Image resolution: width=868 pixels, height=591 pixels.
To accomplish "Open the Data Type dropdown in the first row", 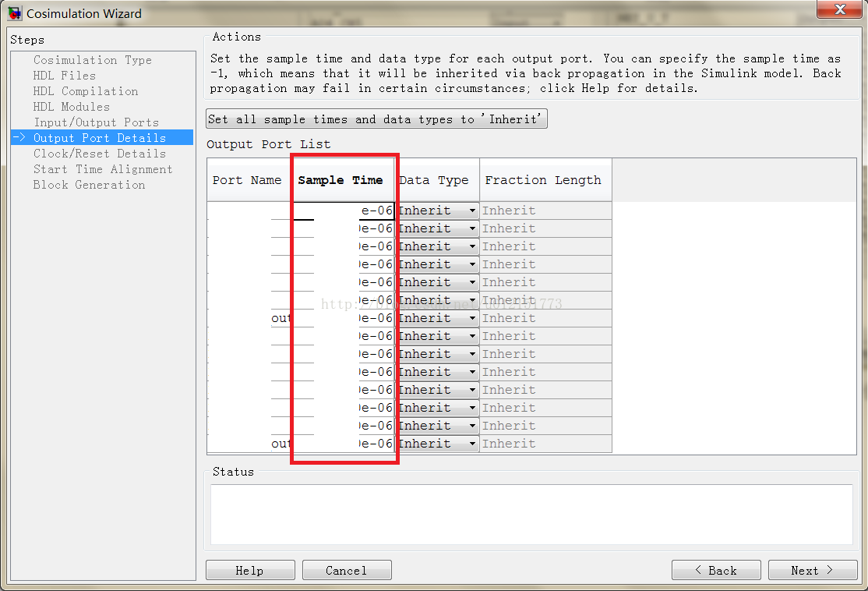I will (x=437, y=211).
